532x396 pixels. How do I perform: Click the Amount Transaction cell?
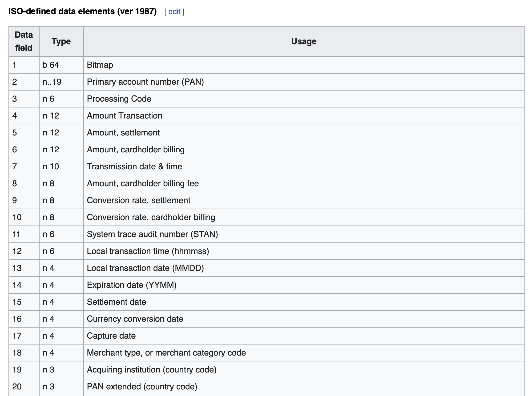(124, 116)
